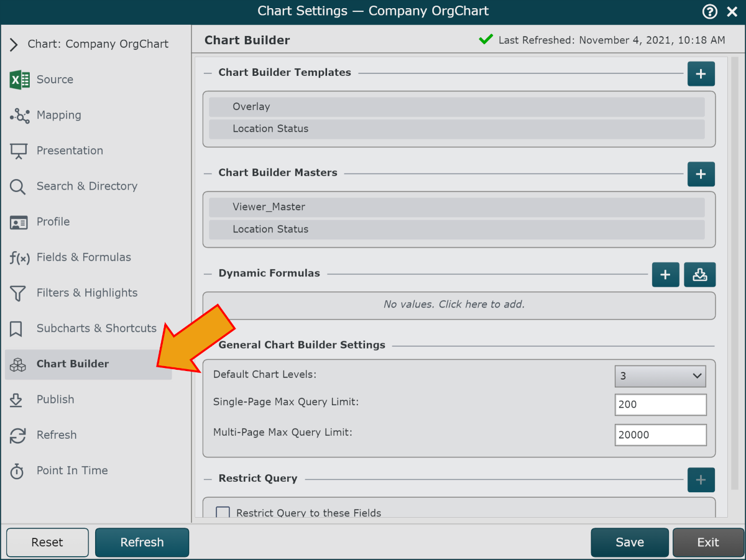Click the Reset button
This screenshot has height=560, width=746.
[47, 543]
